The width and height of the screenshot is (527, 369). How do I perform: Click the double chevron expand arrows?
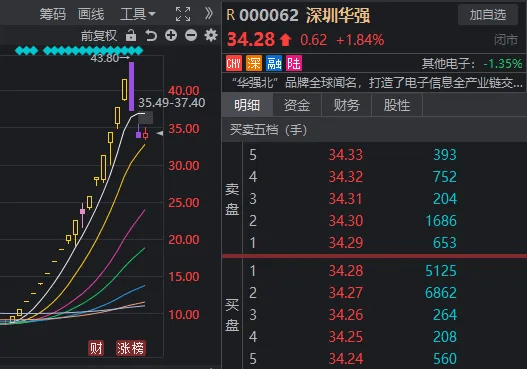[x=209, y=14]
